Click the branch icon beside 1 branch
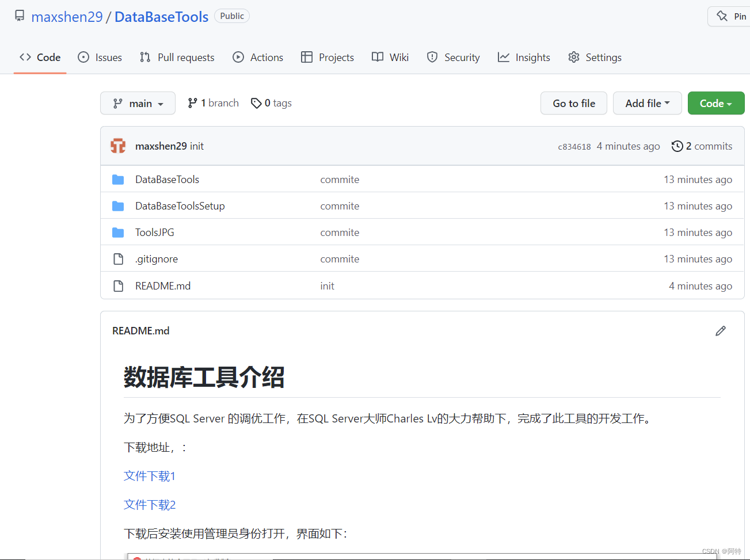The width and height of the screenshot is (750, 560). tap(192, 103)
